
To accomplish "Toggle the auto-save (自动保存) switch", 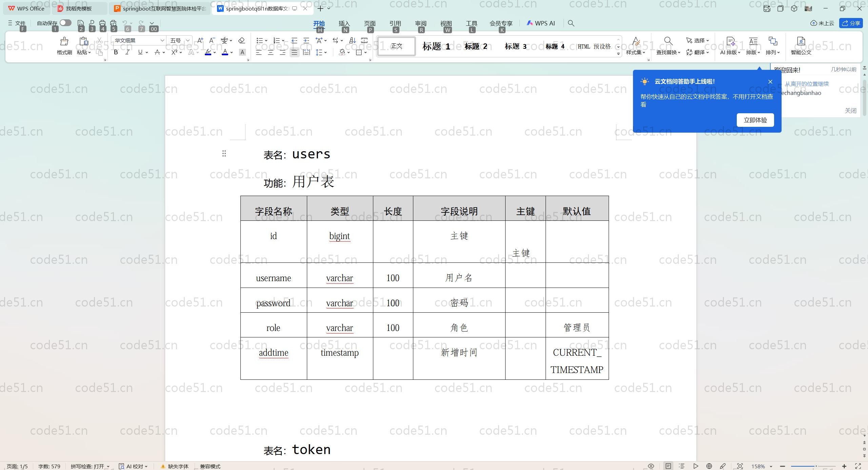I will [x=65, y=23].
